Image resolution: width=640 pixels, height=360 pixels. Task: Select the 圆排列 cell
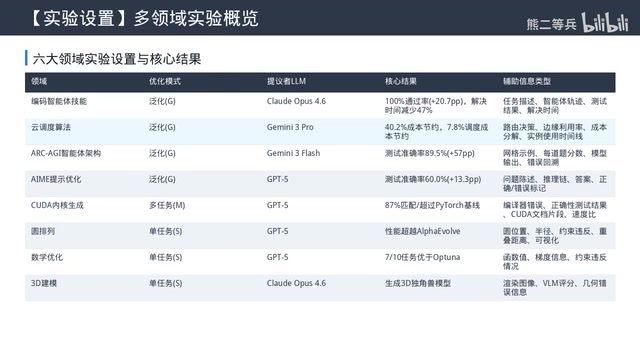43,231
